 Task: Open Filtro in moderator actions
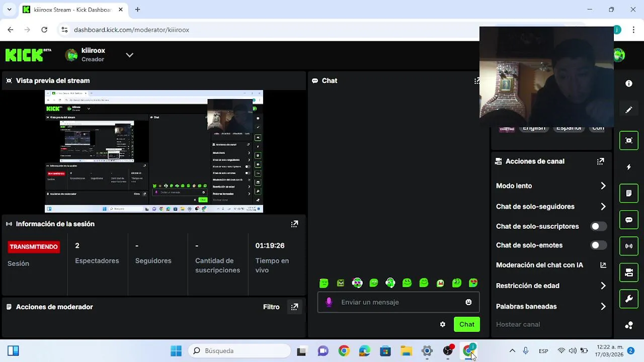click(271, 307)
